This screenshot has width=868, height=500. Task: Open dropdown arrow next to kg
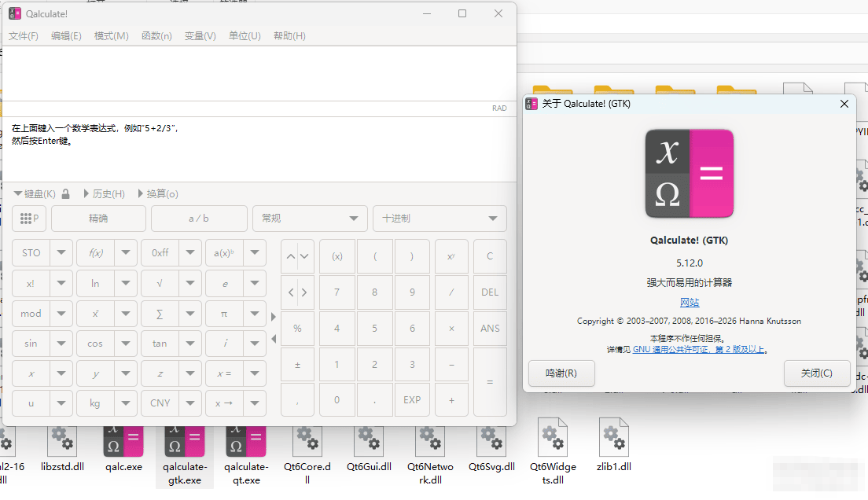coord(126,403)
